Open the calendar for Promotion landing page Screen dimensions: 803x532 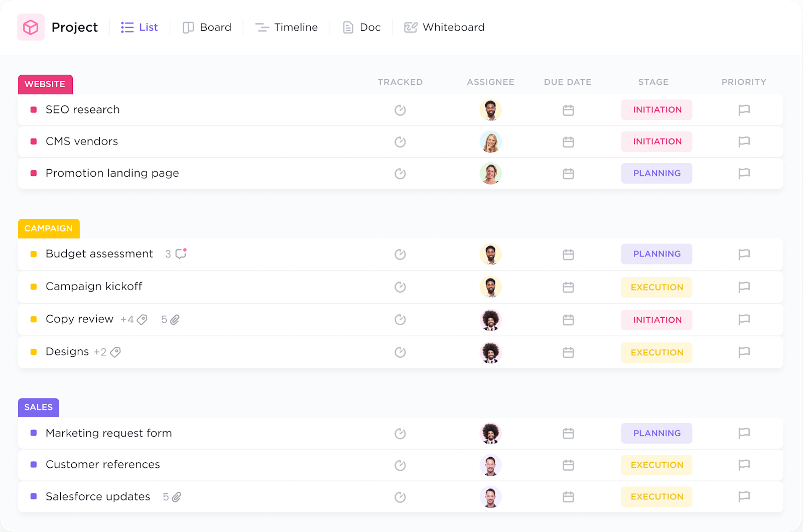(568, 173)
